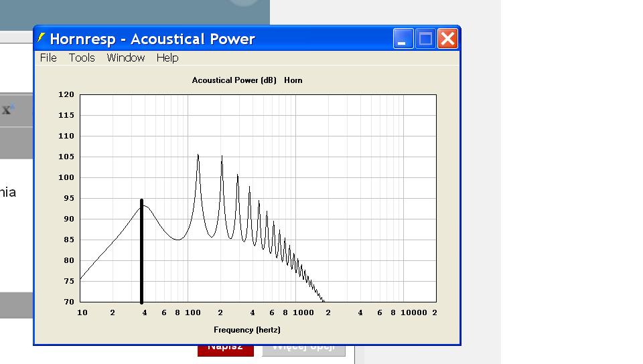Open the Help menu
Viewport: 643px width, 364px height.
coord(167,58)
